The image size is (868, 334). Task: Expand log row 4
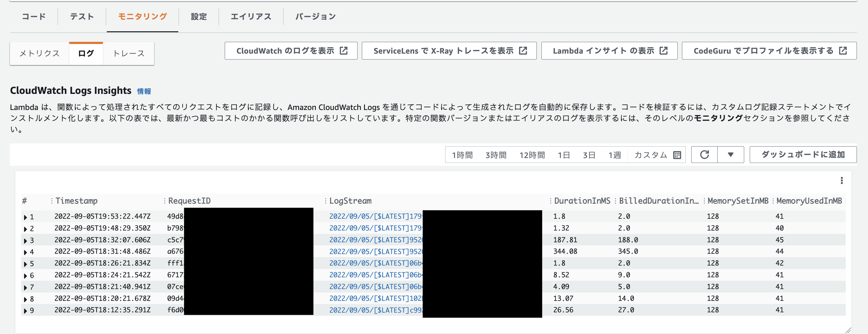pyautogui.click(x=25, y=252)
